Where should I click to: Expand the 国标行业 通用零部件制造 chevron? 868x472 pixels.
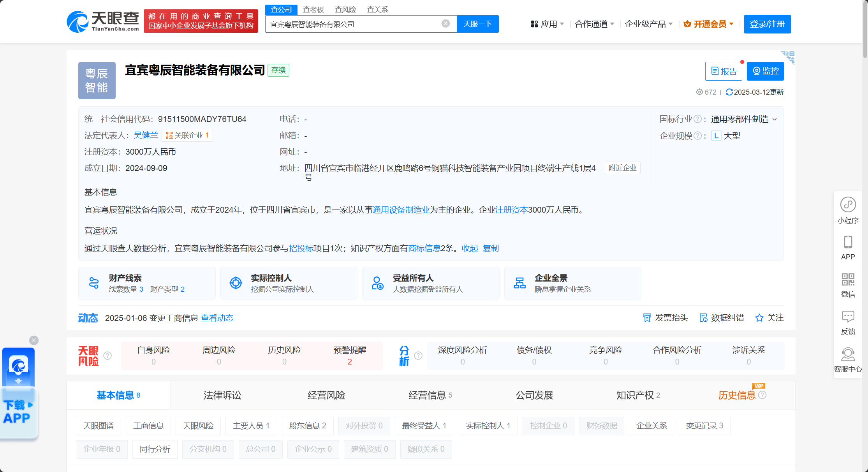point(775,119)
